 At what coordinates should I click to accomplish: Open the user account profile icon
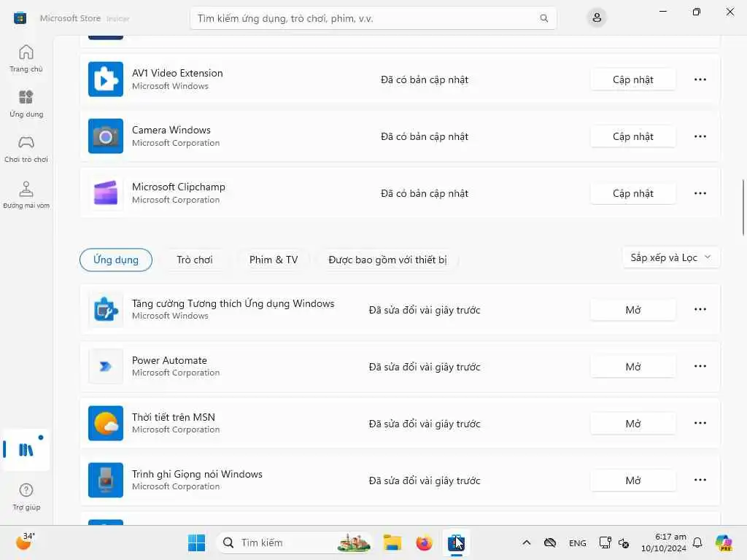pos(597,18)
